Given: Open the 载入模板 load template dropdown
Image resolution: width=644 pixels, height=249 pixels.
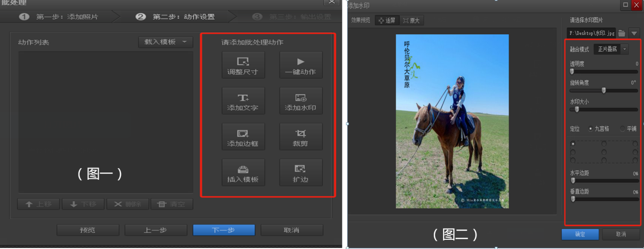Looking at the screenshot, I should [165, 42].
